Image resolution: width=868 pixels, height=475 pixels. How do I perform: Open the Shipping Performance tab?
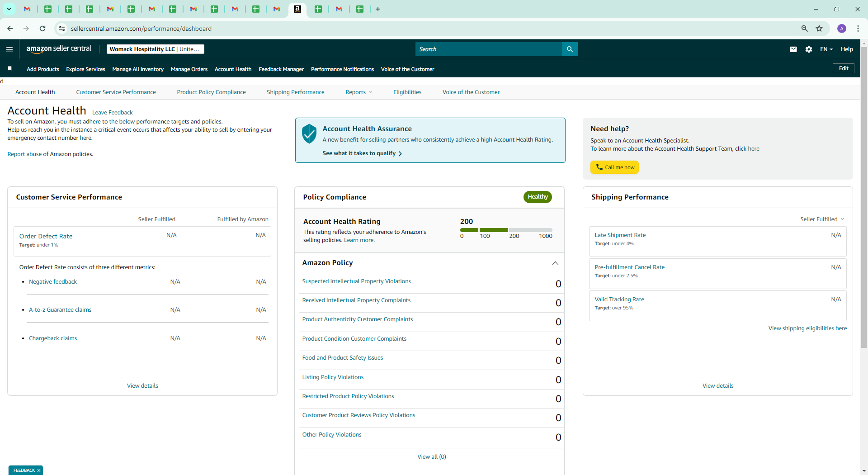(x=295, y=92)
